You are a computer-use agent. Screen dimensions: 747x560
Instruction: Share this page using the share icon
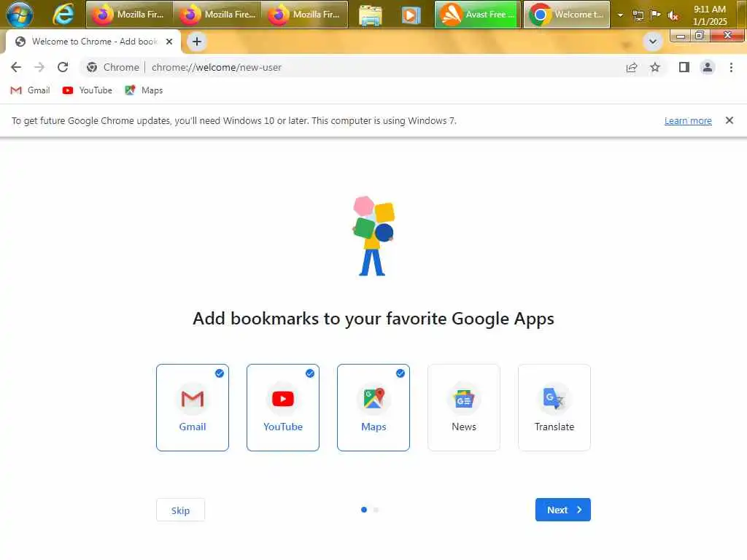(632, 67)
